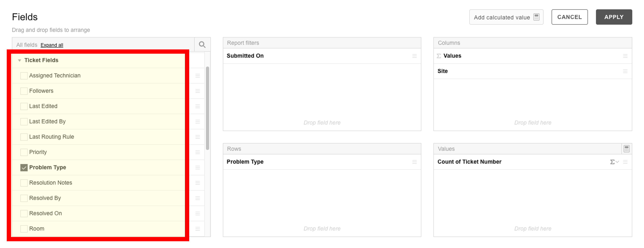The image size is (644, 248).
Task: Click the search fields magnifier icon
Action: (202, 45)
